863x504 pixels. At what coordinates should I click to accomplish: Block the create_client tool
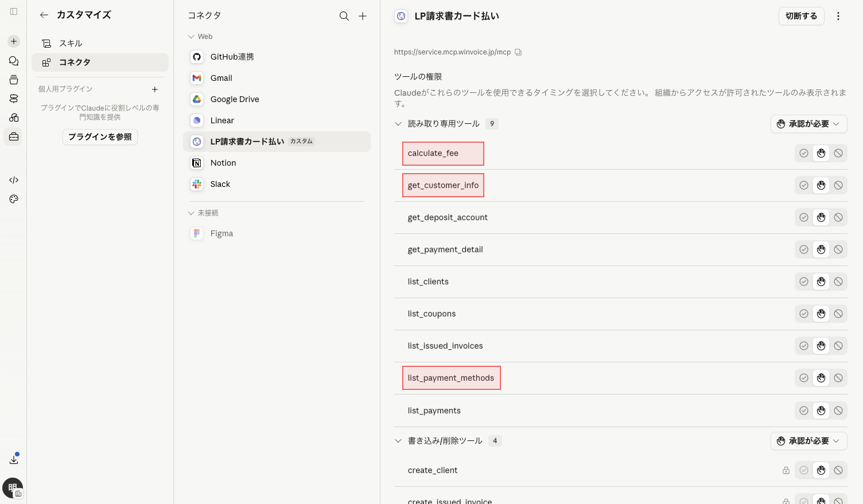pos(838,470)
